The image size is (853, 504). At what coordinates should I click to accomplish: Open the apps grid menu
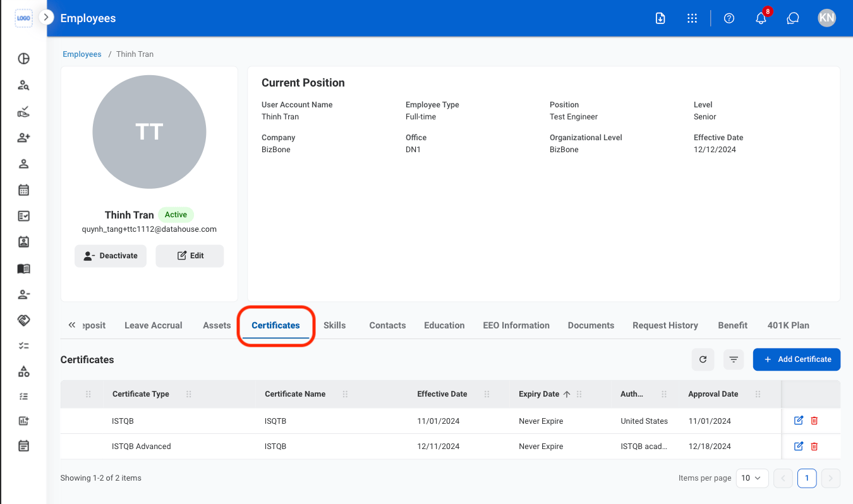point(692,18)
